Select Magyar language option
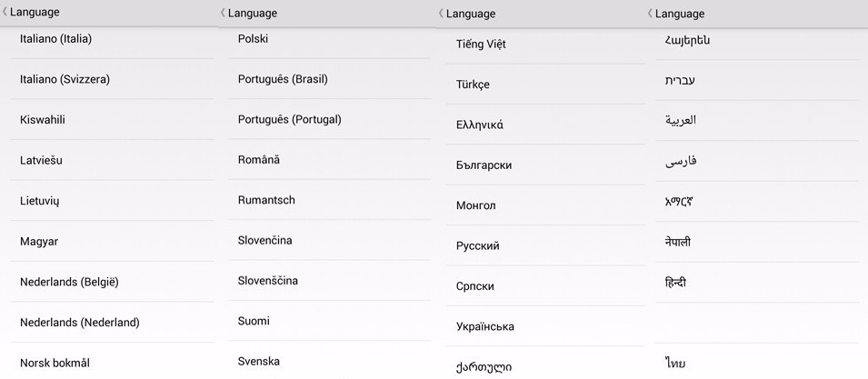The height and width of the screenshot is (379, 868). 112,241
